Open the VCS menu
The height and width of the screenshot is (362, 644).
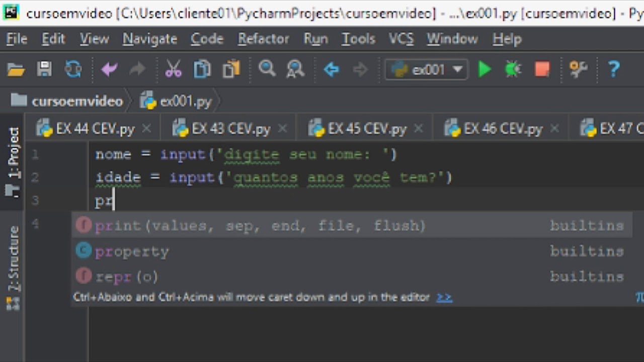pos(401,39)
